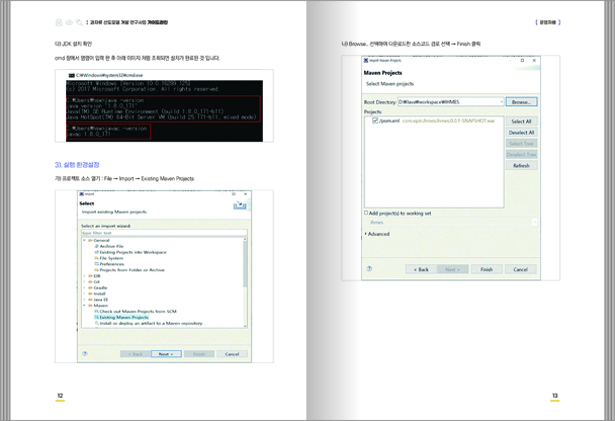615x421 pixels.
Task: Click the page number 12
Action: 60,395
